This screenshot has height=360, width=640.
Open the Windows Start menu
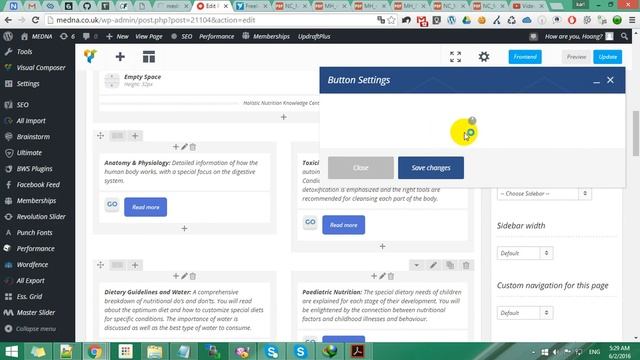point(11,351)
